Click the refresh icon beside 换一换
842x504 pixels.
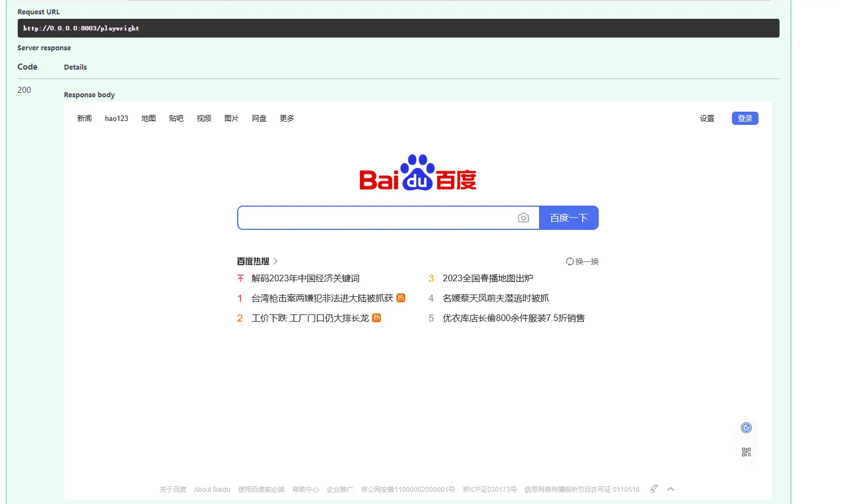pos(569,261)
